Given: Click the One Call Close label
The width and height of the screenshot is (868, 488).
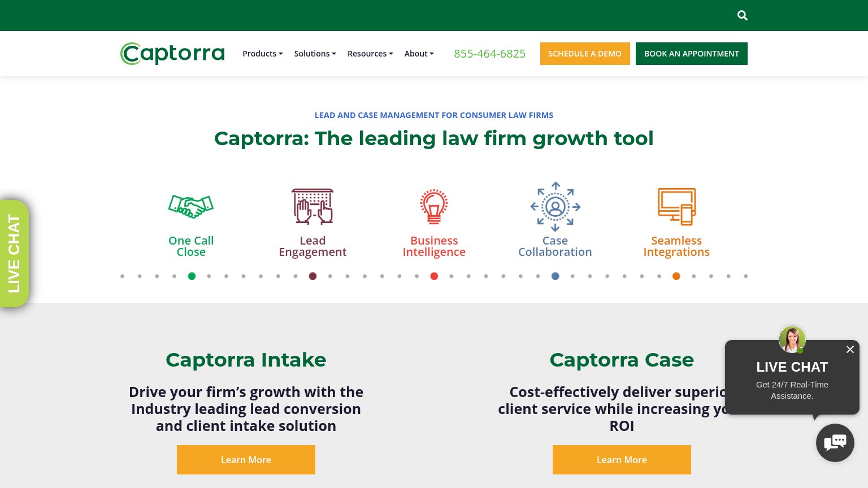Looking at the screenshot, I should coord(191,246).
